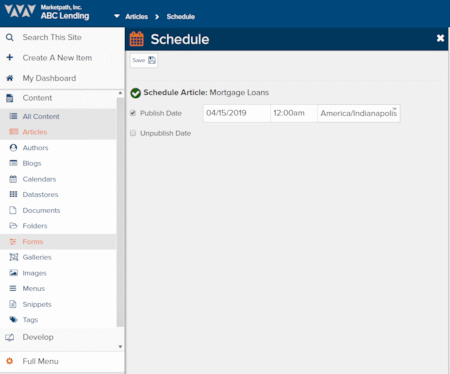This screenshot has width=450, height=374.
Task: Click the search magnifier icon
Action: pyautogui.click(x=10, y=37)
